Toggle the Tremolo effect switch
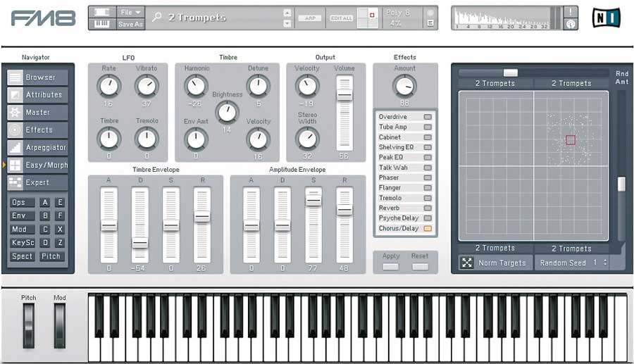634x364 pixels. pyautogui.click(x=428, y=198)
